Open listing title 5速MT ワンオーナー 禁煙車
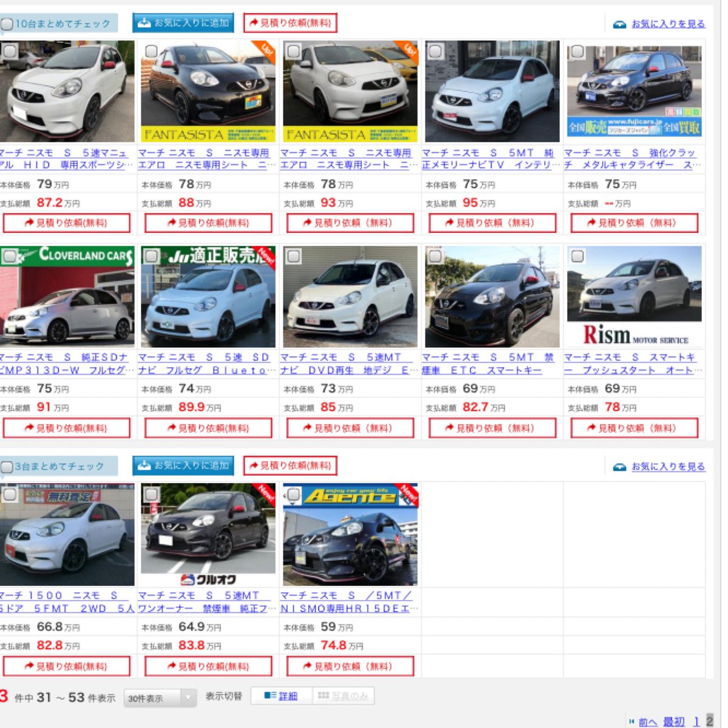 (207, 602)
